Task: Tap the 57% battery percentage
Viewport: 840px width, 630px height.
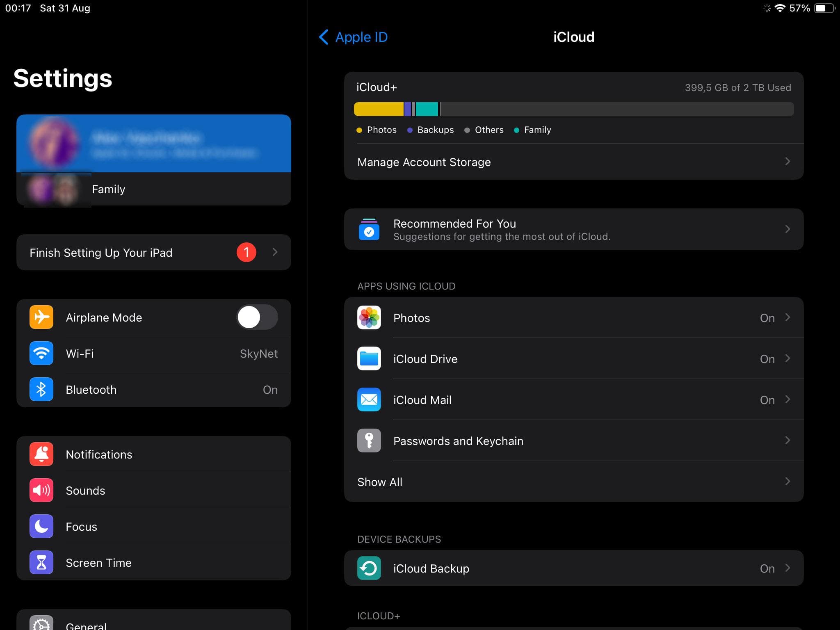Action: pos(799,8)
